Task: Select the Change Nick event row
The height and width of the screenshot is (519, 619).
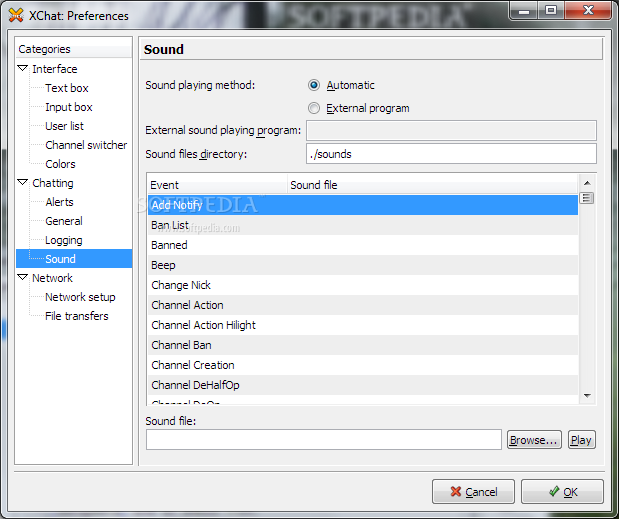Action: [x=363, y=285]
